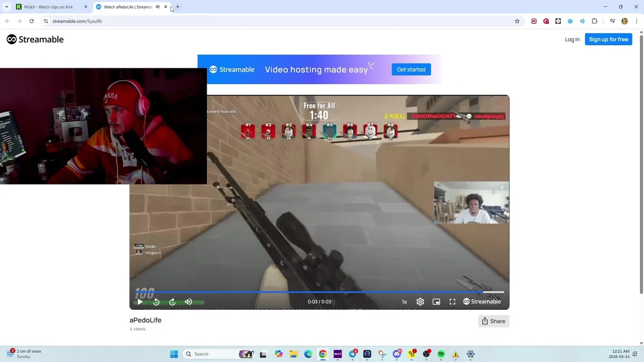Open the red round clock extension
The image size is (644, 362).
[546, 21]
